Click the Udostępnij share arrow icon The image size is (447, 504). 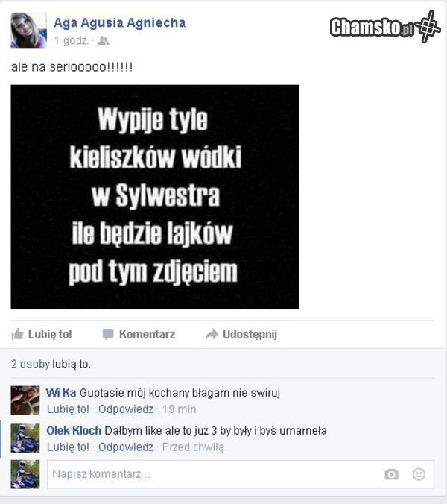212,334
